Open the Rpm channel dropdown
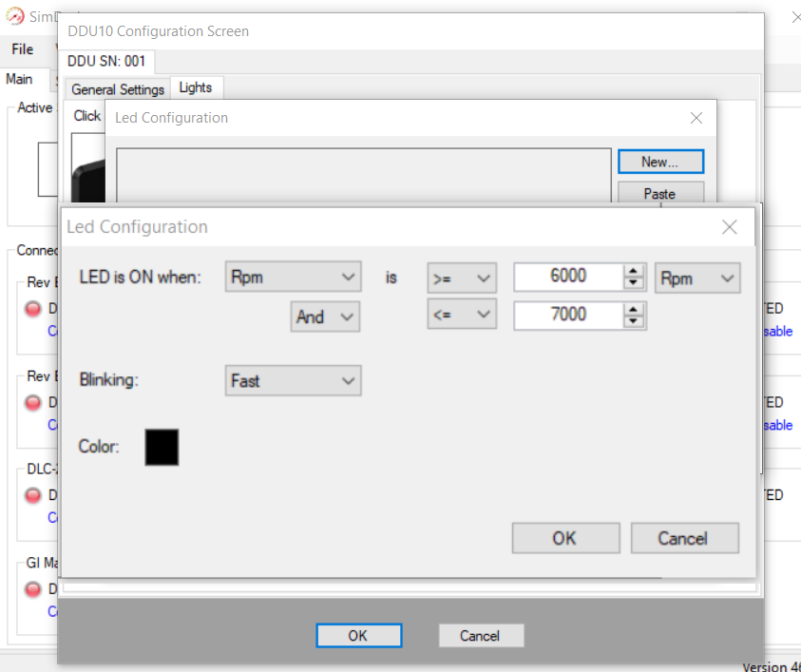The width and height of the screenshot is (801, 672). (x=294, y=278)
